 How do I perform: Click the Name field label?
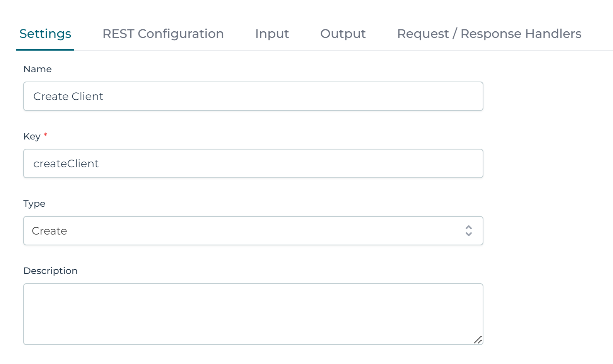pos(38,69)
